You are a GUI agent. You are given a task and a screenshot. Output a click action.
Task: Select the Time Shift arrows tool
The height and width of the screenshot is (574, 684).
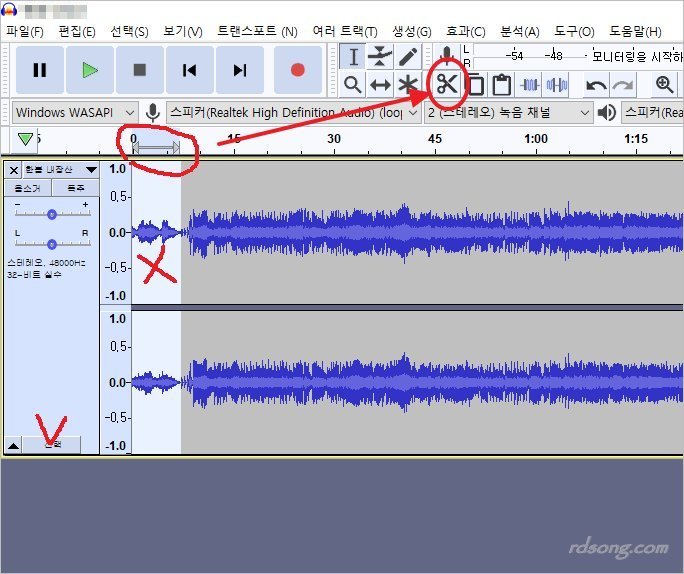[x=380, y=84]
